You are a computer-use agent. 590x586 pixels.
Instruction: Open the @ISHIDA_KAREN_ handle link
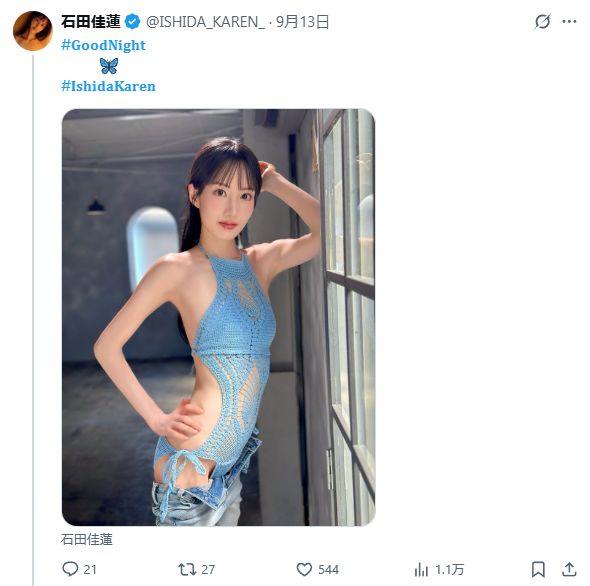pos(205,22)
